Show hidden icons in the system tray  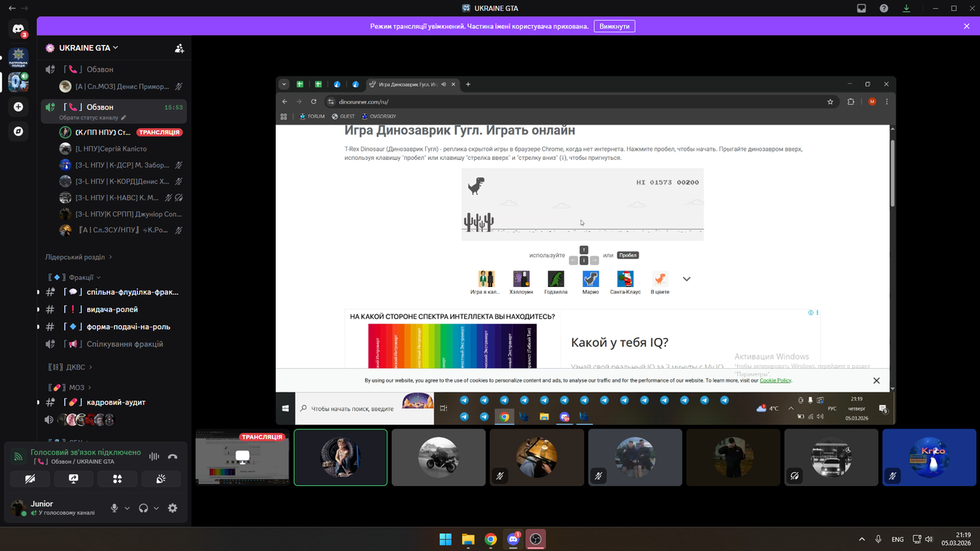point(862,539)
